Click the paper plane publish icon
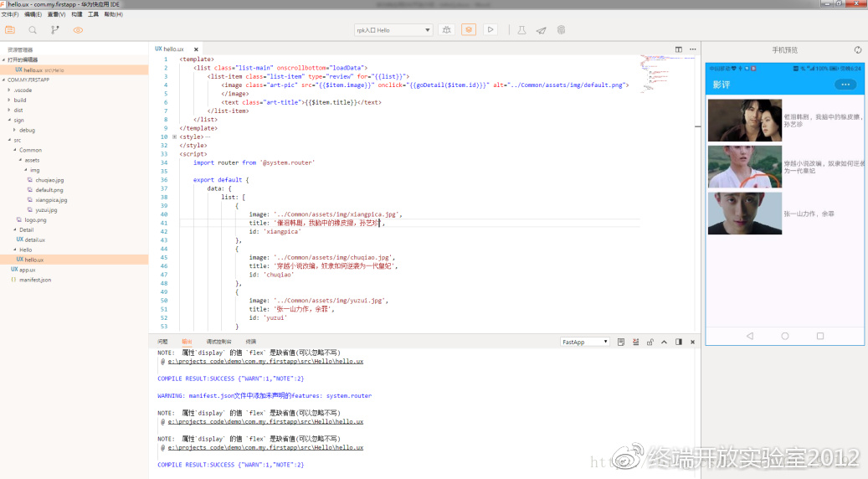Viewport: 868px width, 479px height. [x=542, y=30]
